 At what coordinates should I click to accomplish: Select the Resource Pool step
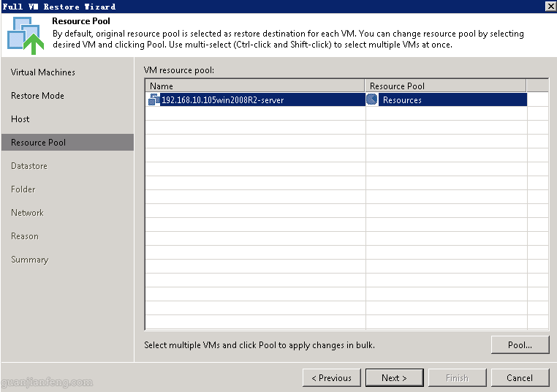67,142
